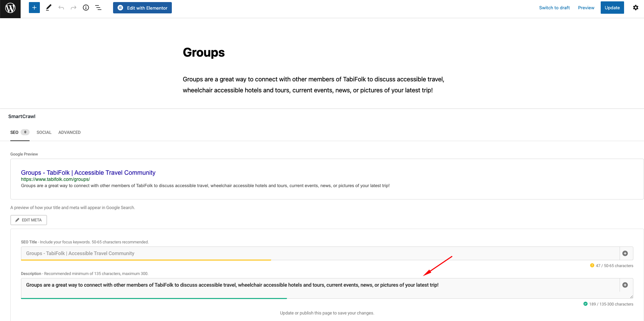Open the block inserter plus button

[34, 8]
